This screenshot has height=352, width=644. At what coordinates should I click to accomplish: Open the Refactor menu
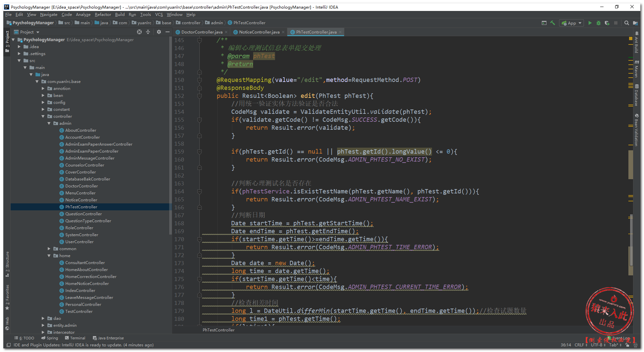[103, 15]
